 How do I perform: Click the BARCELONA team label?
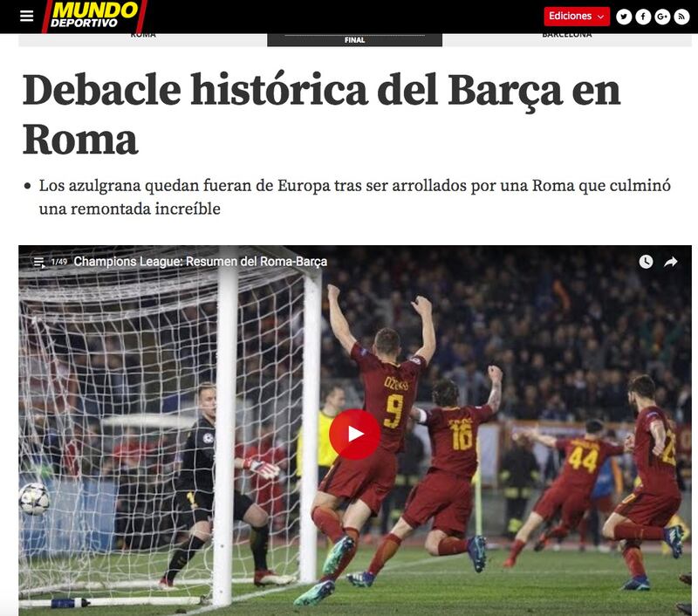(566, 35)
